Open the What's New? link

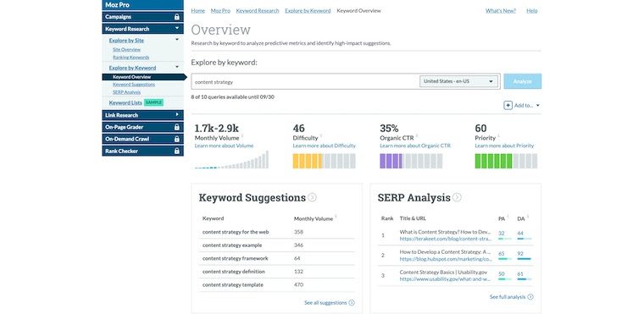(501, 11)
